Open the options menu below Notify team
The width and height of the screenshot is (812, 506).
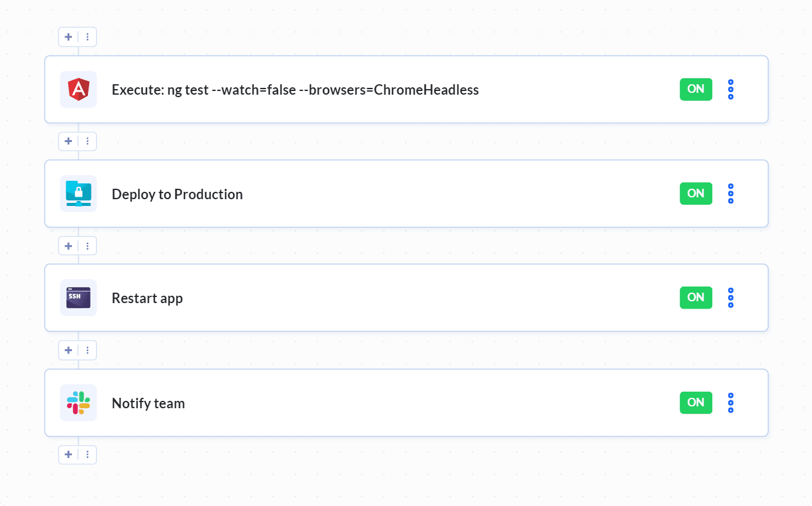pos(88,454)
